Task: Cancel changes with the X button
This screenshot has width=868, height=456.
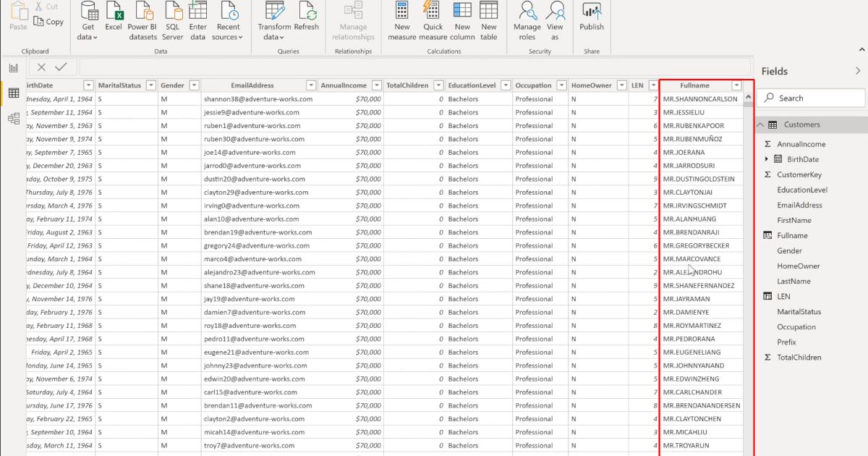Action: (42, 67)
